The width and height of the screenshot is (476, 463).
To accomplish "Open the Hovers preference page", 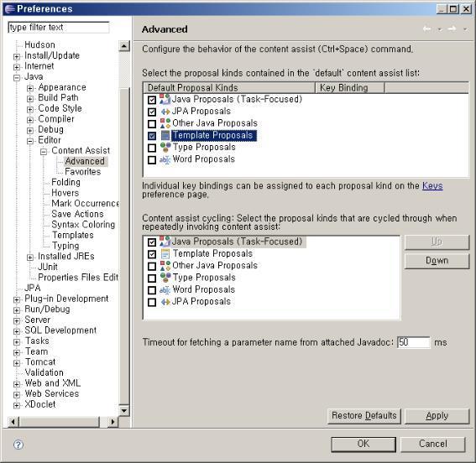I will [x=65, y=193].
